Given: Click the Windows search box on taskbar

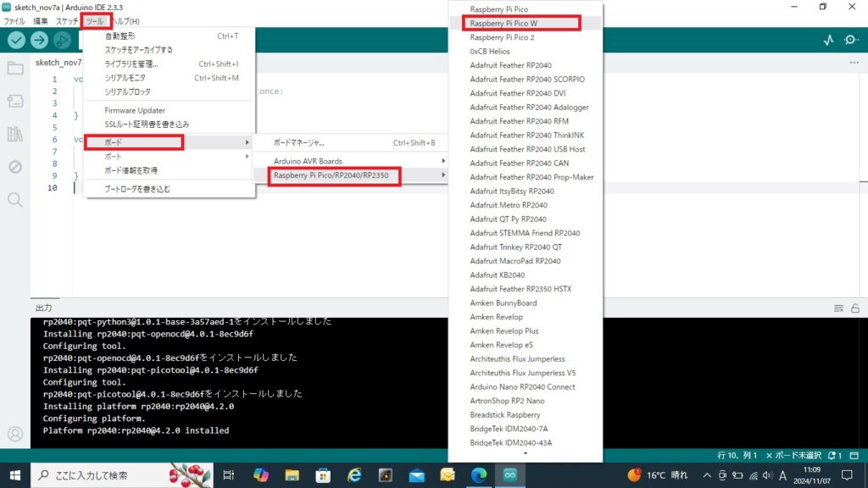Looking at the screenshot, I should [122, 475].
